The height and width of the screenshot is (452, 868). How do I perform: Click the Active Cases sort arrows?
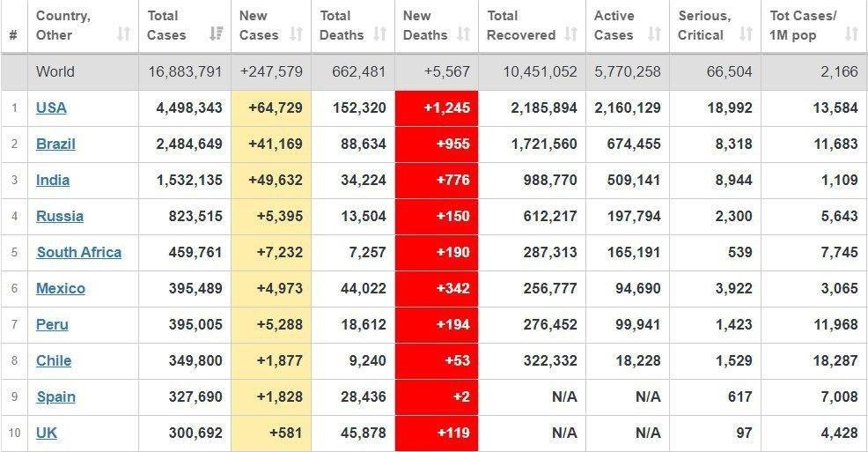[x=654, y=35]
